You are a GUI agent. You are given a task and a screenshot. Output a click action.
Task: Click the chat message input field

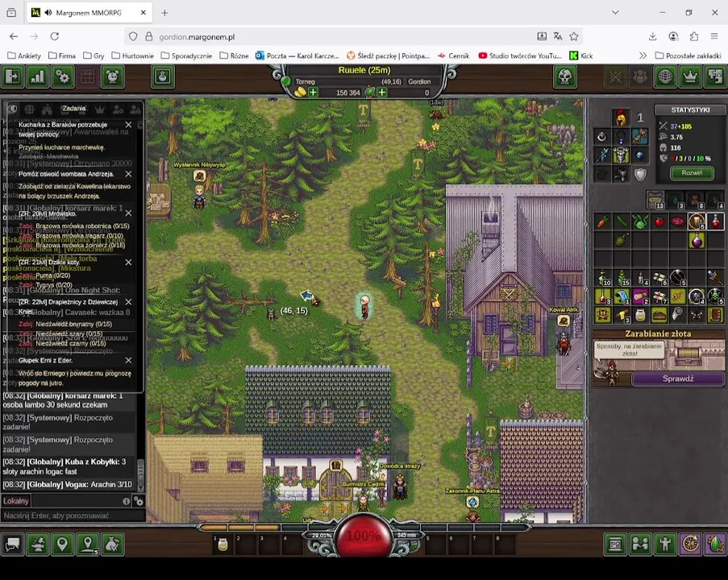pyautogui.click(x=73, y=516)
